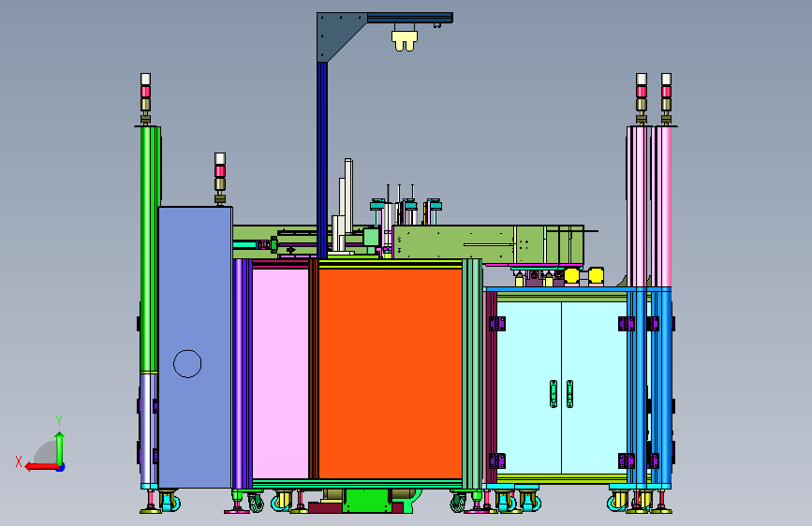
Task: Click the left green door handle
Action: click(554, 394)
